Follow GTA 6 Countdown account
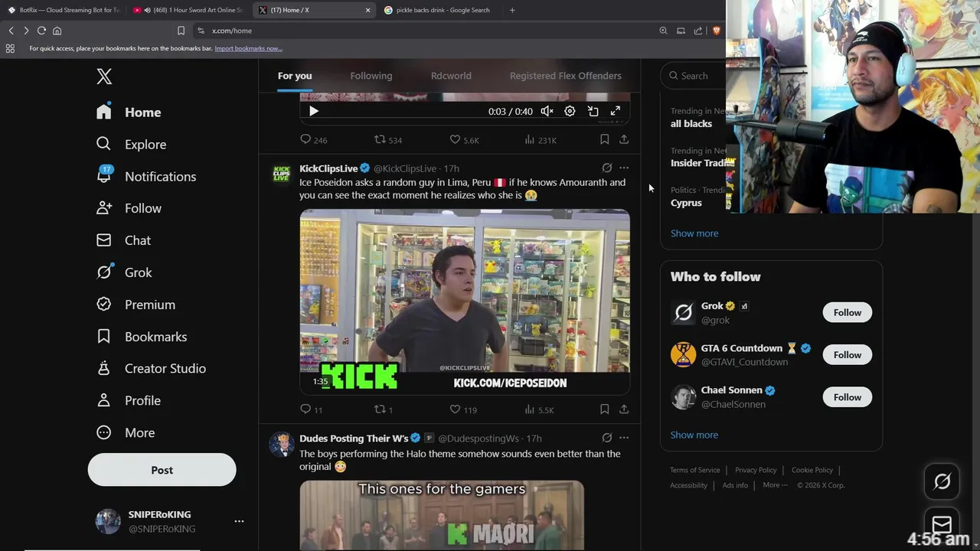 click(x=848, y=355)
